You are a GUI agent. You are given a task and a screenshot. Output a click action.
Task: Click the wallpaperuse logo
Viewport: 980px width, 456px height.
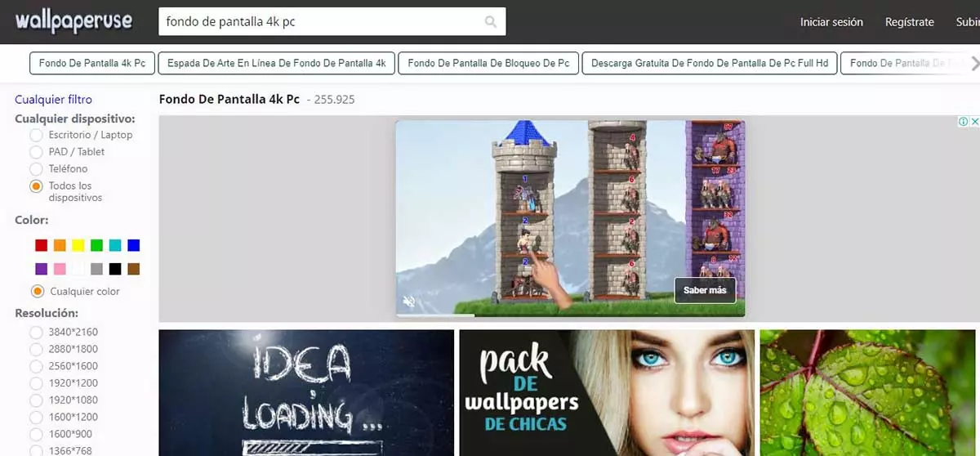click(73, 22)
